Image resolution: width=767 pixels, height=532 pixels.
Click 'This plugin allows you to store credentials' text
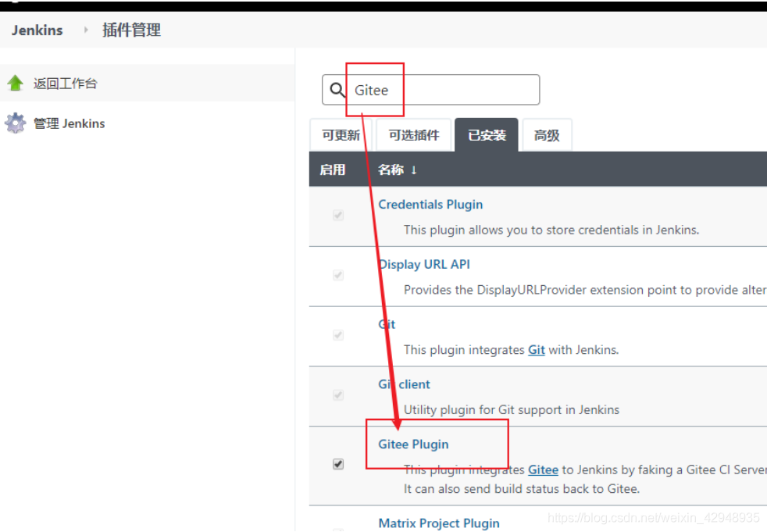[551, 230]
